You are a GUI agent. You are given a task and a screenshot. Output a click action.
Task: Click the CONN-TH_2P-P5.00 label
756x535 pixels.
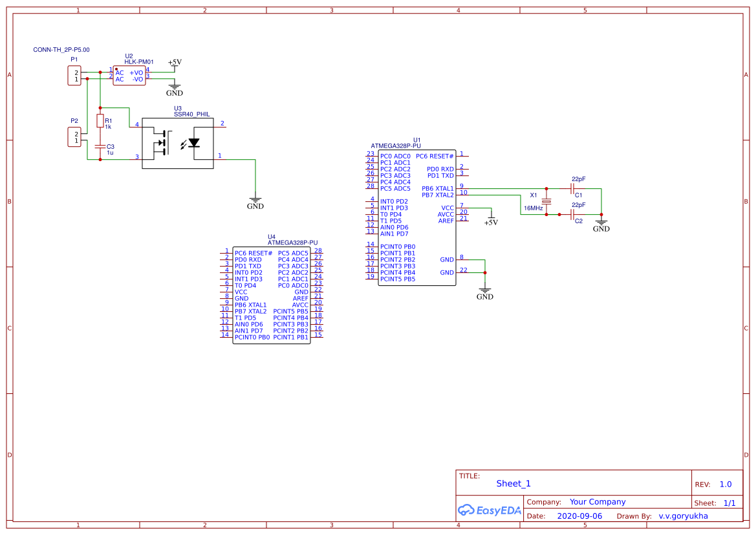click(x=61, y=50)
